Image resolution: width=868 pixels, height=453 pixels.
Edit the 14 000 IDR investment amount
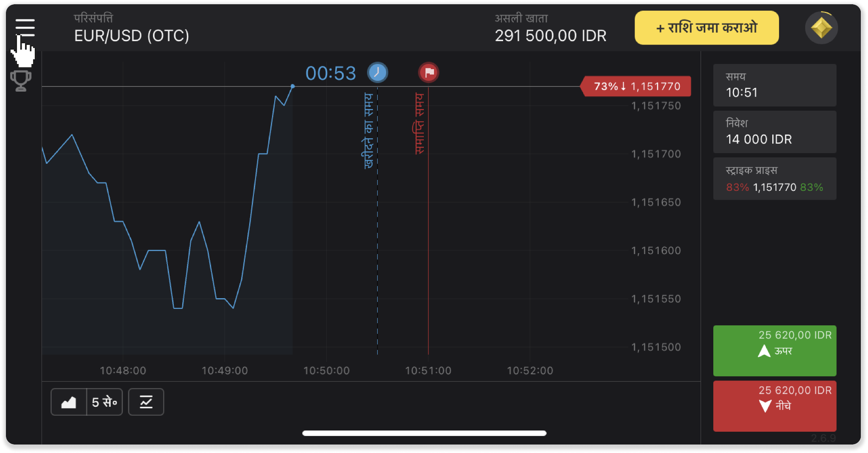tap(774, 132)
